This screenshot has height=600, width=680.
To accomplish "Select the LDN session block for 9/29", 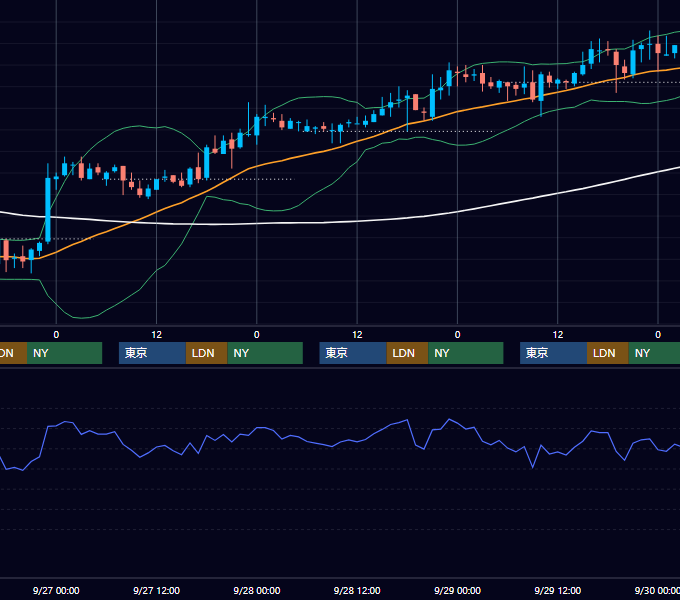I will 608,353.
